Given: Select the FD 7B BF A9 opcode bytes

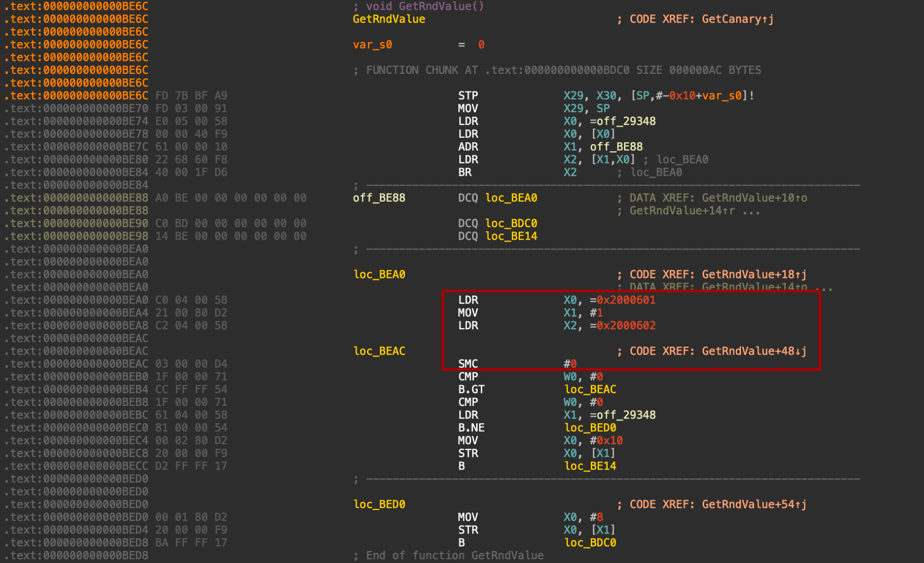Looking at the screenshot, I should point(190,96).
